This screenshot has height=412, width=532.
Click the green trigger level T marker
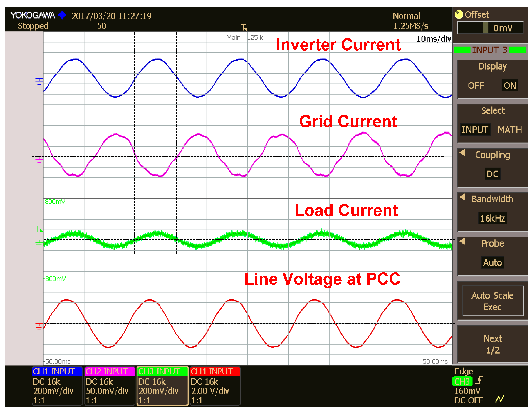pos(39,229)
